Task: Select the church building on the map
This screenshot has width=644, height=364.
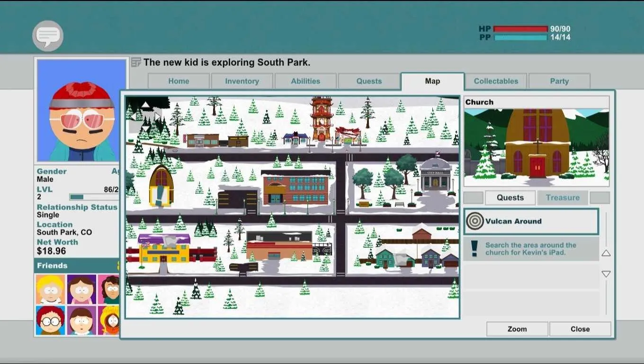Action: click(x=161, y=186)
